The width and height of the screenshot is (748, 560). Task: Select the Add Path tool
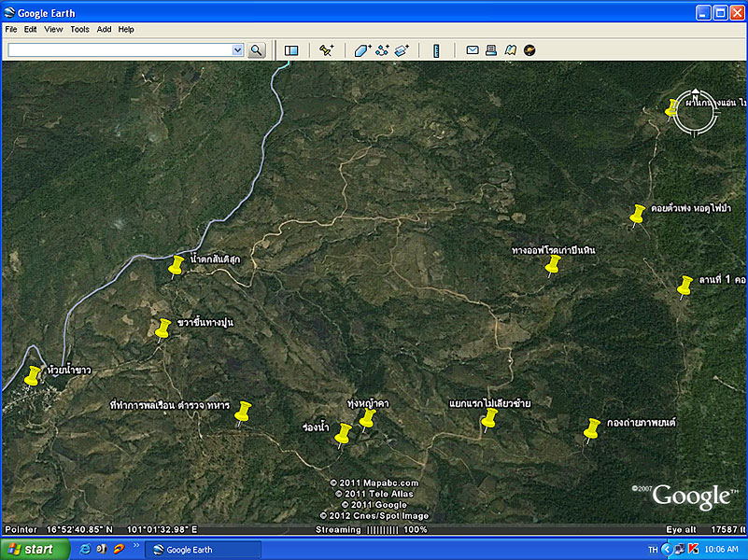click(382, 50)
